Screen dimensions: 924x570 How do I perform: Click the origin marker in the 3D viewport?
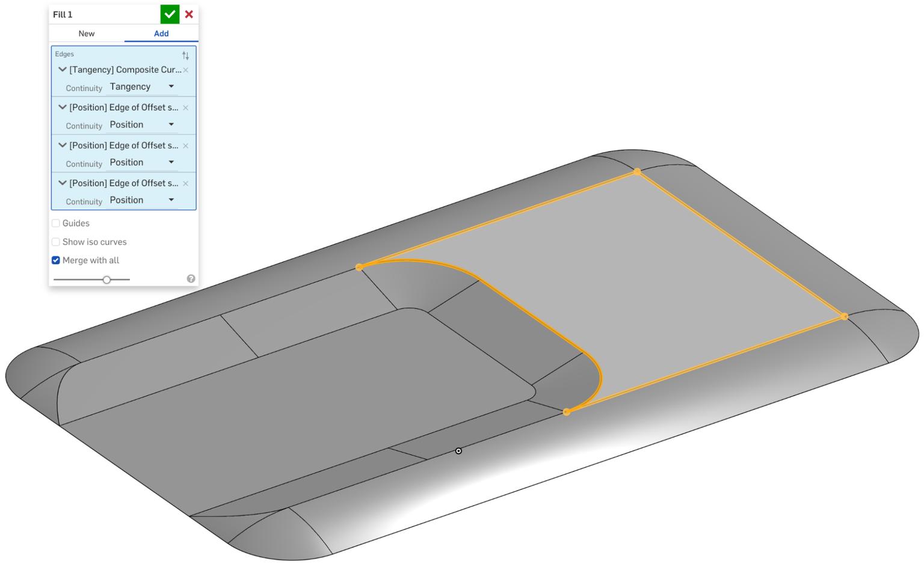[x=458, y=450]
